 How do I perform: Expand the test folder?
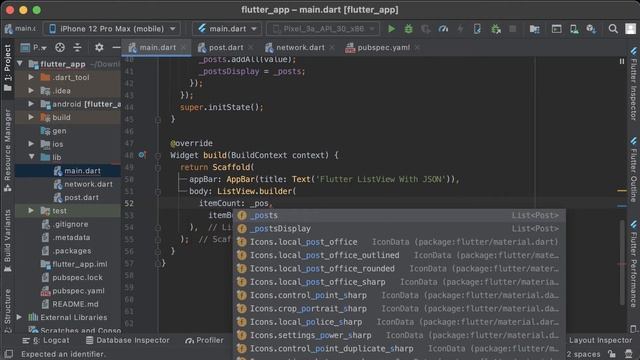(31, 210)
